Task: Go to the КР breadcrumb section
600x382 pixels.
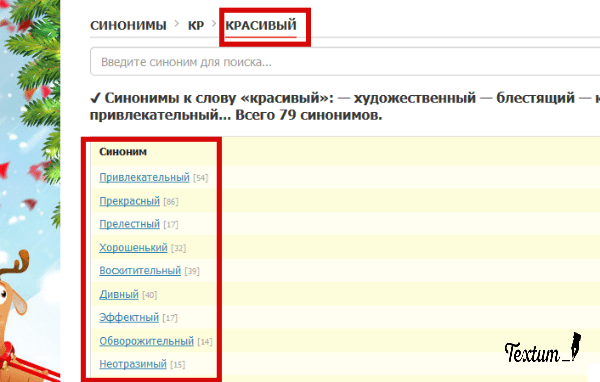Action: pos(196,25)
